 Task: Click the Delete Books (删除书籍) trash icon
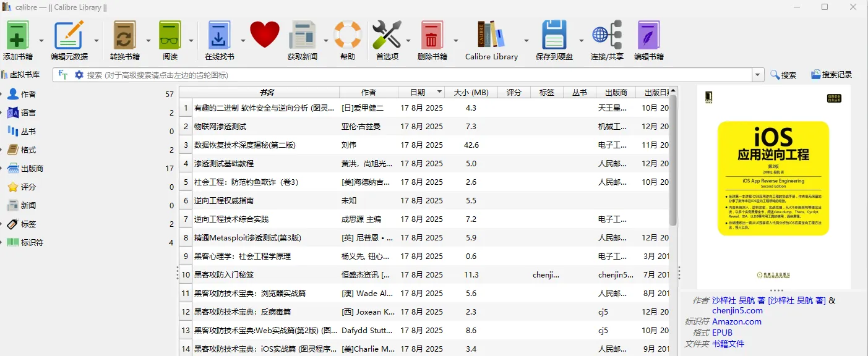pos(432,35)
